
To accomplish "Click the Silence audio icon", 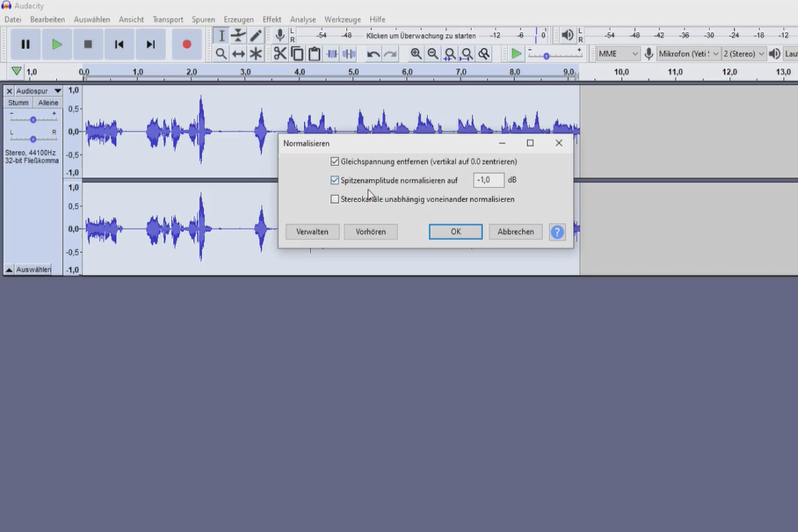I will pos(348,54).
